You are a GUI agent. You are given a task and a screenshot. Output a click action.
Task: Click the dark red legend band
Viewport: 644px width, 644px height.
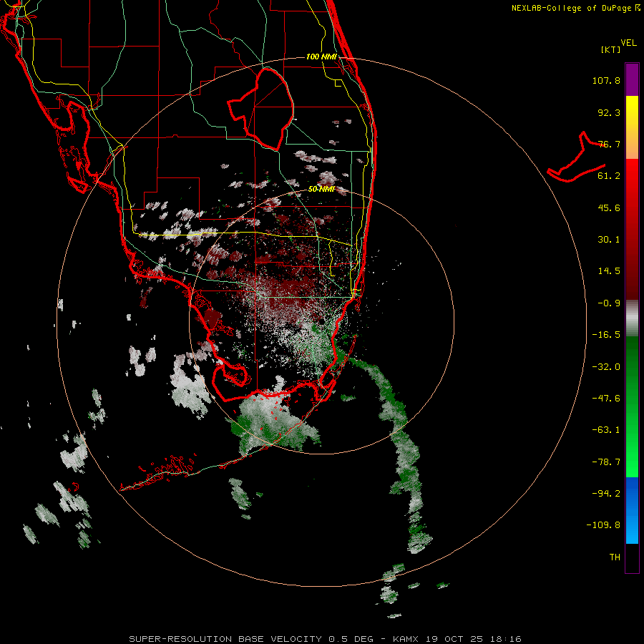point(632,229)
